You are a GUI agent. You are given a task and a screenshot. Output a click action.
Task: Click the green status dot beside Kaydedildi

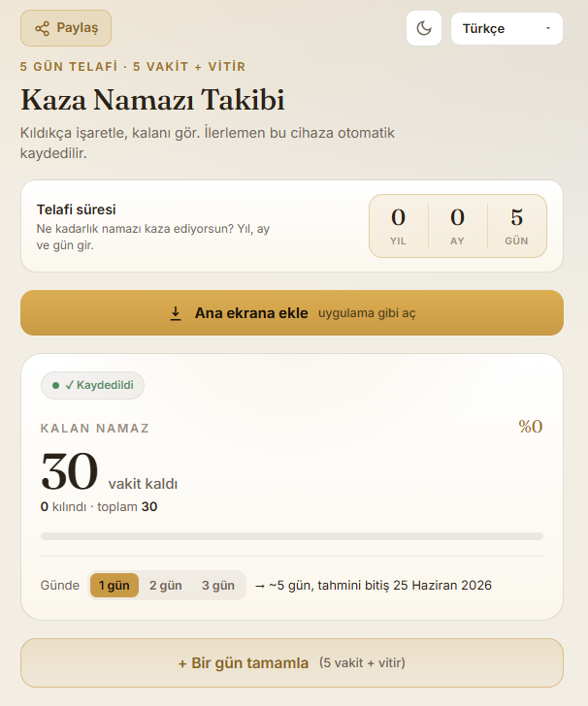pos(56,385)
